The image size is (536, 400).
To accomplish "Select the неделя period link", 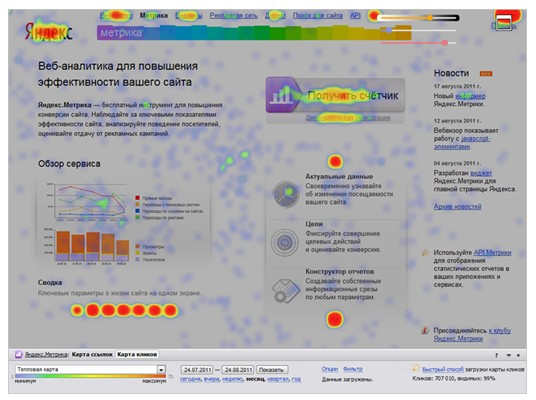I will (233, 379).
